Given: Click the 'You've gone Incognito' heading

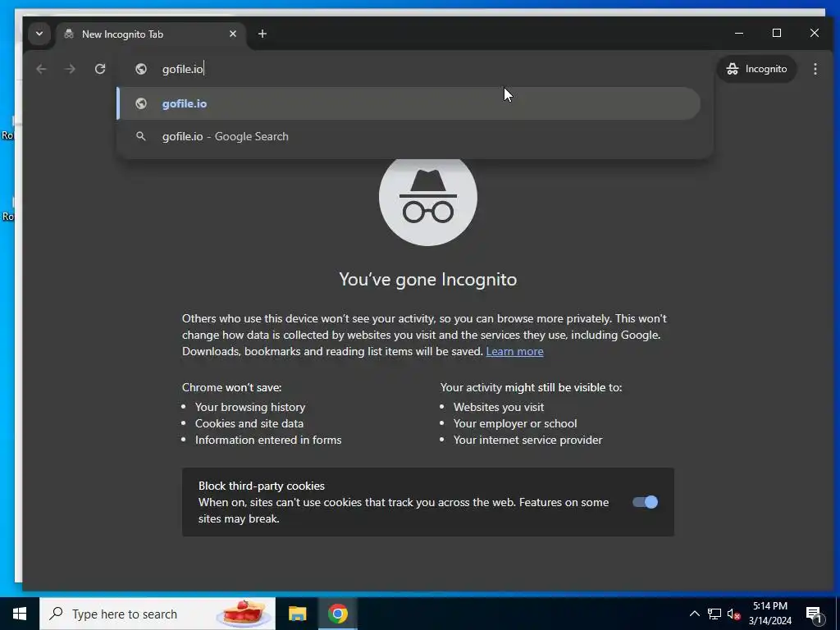Looking at the screenshot, I should (428, 279).
